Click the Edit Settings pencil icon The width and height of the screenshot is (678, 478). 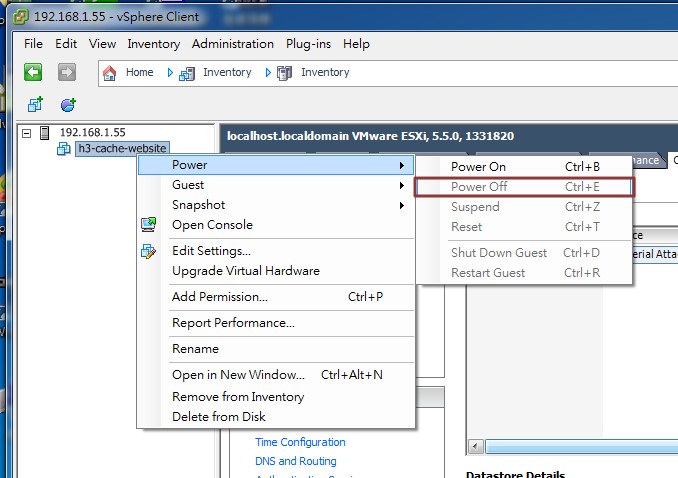[x=148, y=251]
